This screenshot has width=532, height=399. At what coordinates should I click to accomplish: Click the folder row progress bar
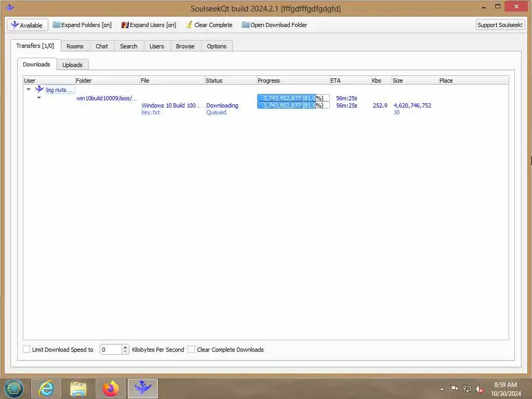(x=293, y=98)
